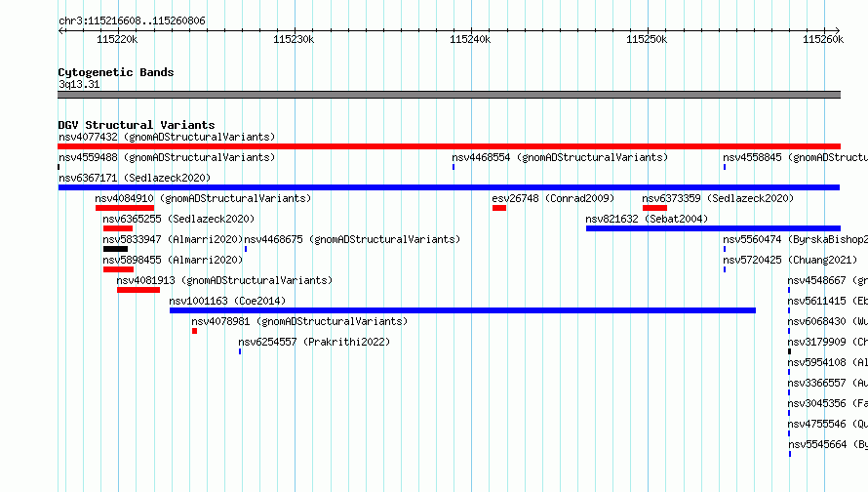Click the small blue nsv6254557 marker
The width and height of the screenshot is (868, 492).
(x=240, y=351)
